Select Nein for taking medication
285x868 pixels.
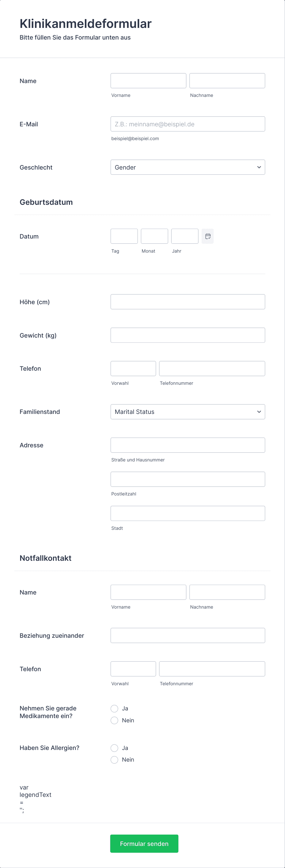point(115,720)
